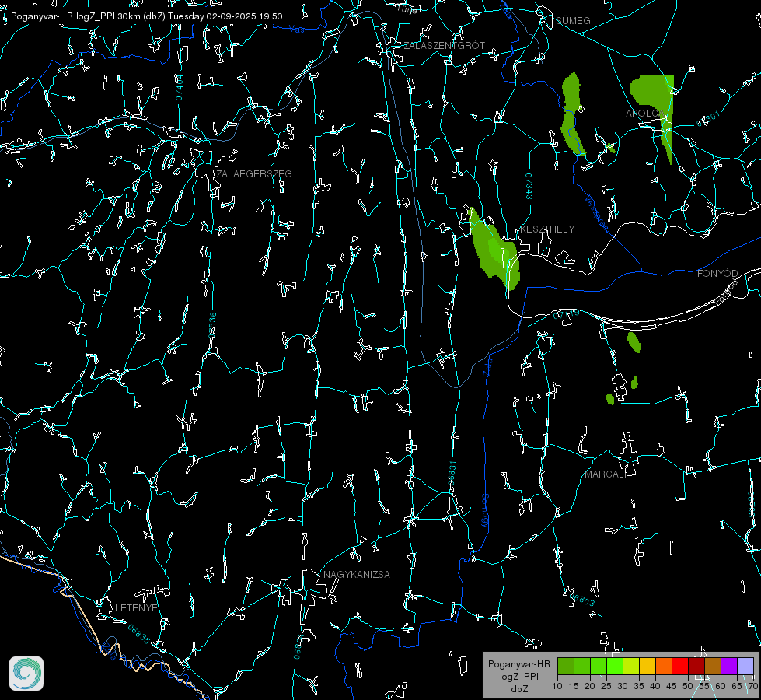Viewport: 761px width, 700px height.
Task: Click the Poganyvar-HR legend title
Action: pos(518,664)
